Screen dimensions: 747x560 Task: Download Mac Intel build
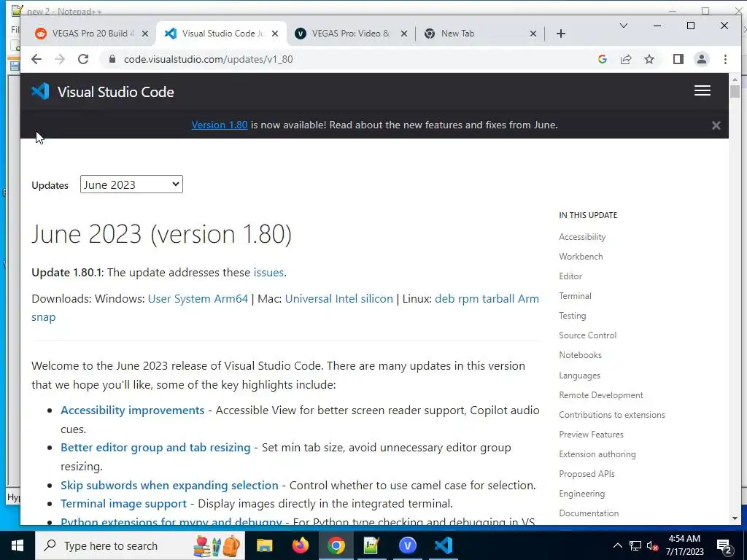click(347, 298)
